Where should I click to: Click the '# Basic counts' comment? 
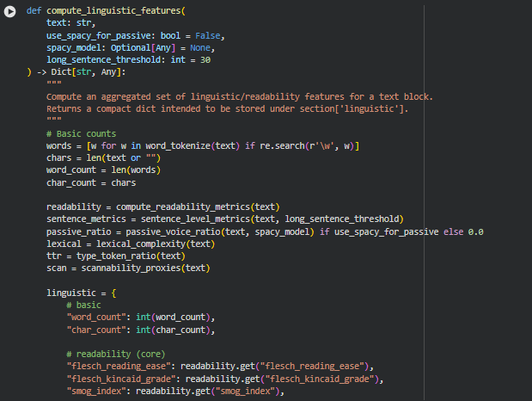[80, 134]
